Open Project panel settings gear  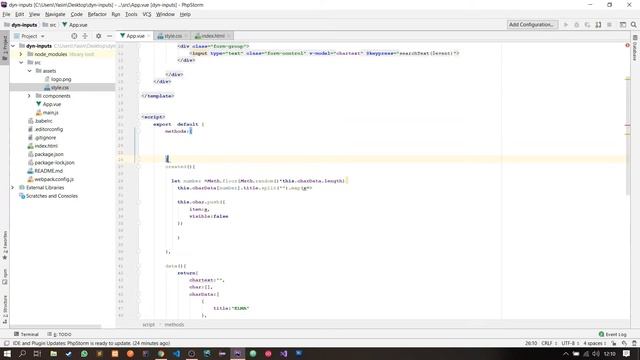point(98,36)
